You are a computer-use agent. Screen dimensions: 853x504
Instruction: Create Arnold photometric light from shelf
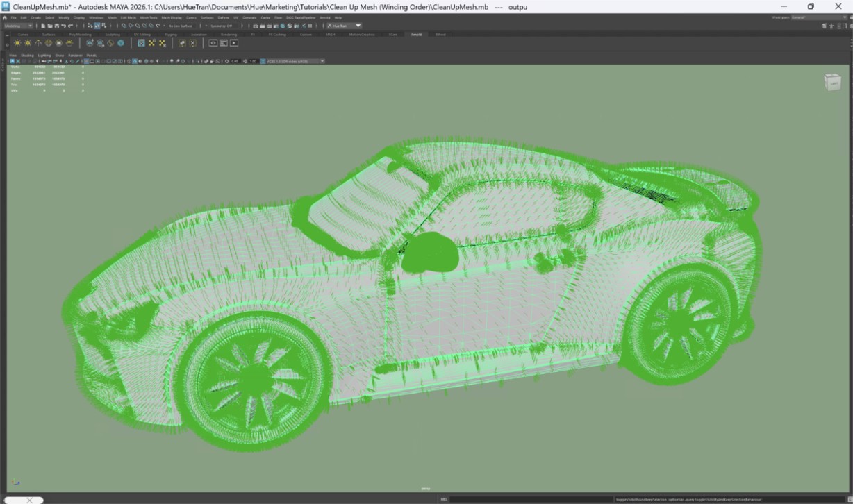point(38,43)
